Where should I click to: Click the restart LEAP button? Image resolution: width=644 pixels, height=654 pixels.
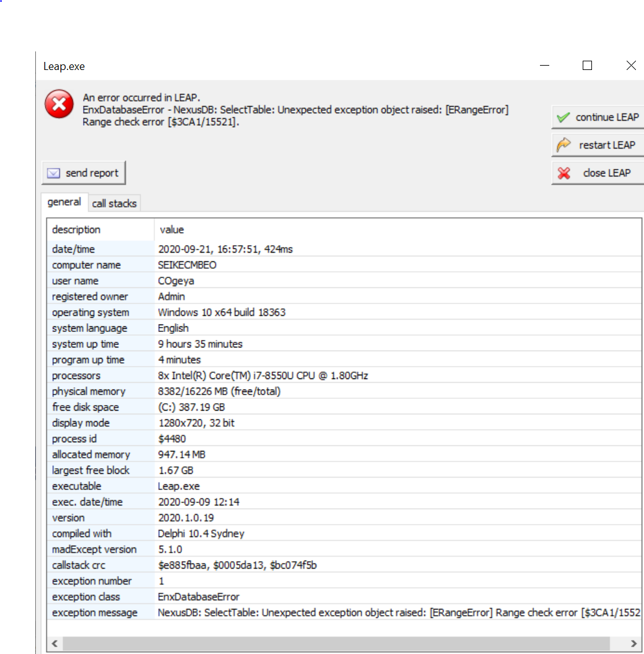click(598, 145)
